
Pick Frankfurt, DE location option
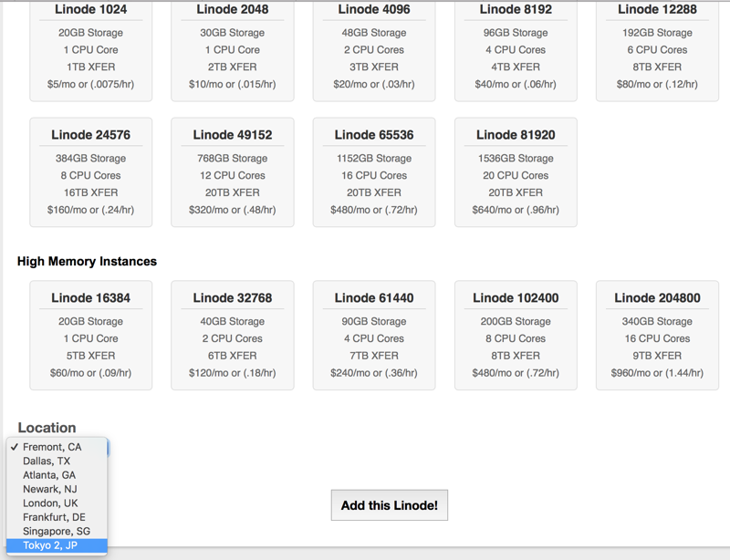click(x=57, y=517)
